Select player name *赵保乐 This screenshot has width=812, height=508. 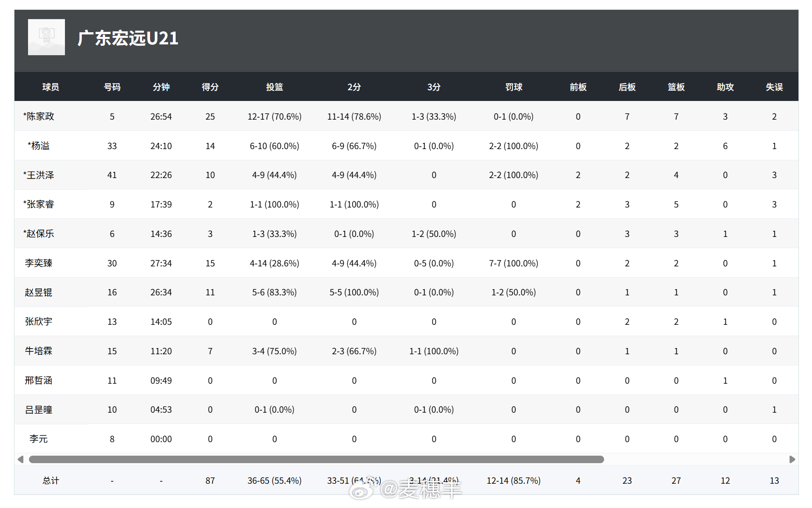coord(39,234)
